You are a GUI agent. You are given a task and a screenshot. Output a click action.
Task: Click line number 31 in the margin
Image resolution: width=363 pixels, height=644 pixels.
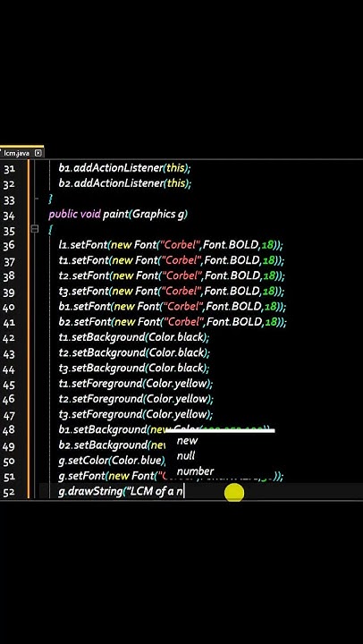coord(9,169)
